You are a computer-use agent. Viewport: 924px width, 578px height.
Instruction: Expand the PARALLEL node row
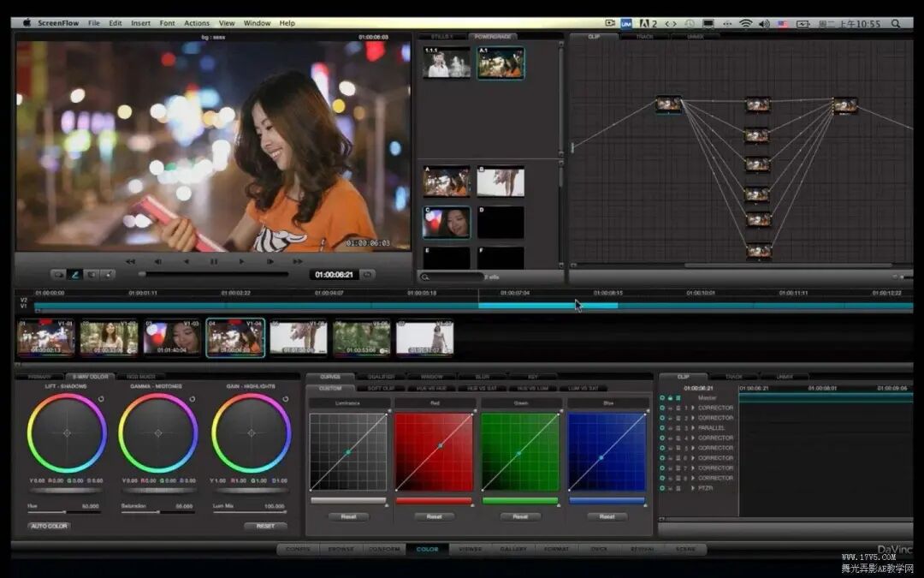click(x=692, y=427)
